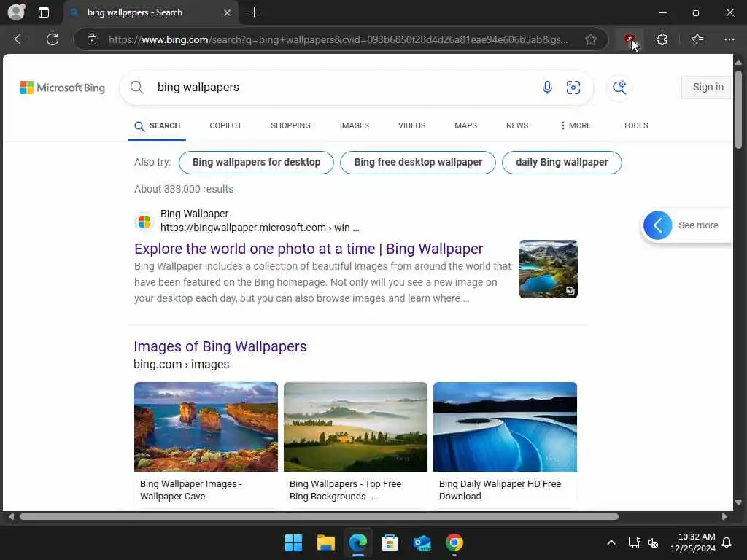Image resolution: width=747 pixels, height=560 pixels.
Task: Expand the See more side panel arrow
Action: pos(657,225)
